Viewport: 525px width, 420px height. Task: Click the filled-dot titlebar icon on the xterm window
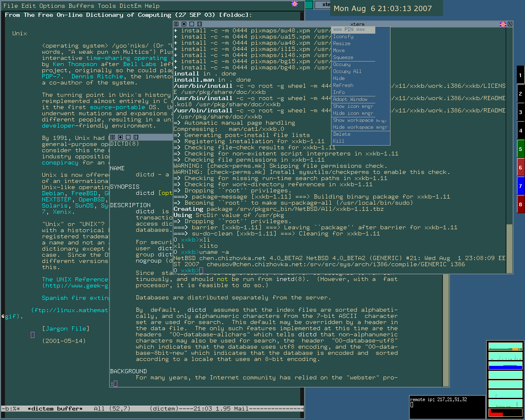pyautogui.click(x=184, y=24)
